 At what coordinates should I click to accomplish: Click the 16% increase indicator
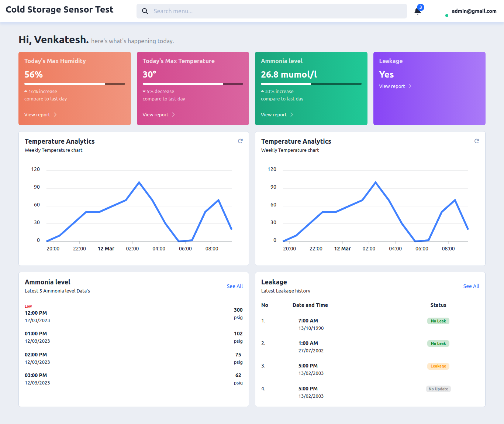click(x=41, y=91)
